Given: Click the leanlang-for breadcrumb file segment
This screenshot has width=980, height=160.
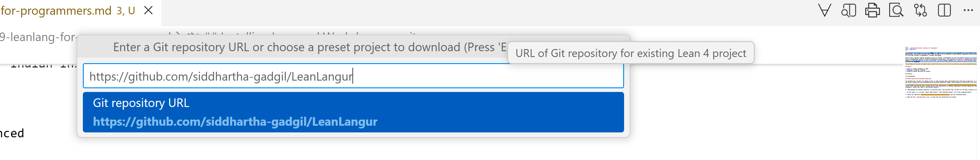Looking at the screenshot, I should click(x=38, y=37).
